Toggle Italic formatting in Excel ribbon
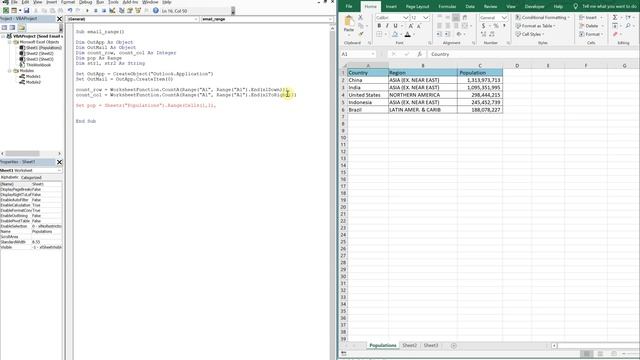 tap(387, 26)
